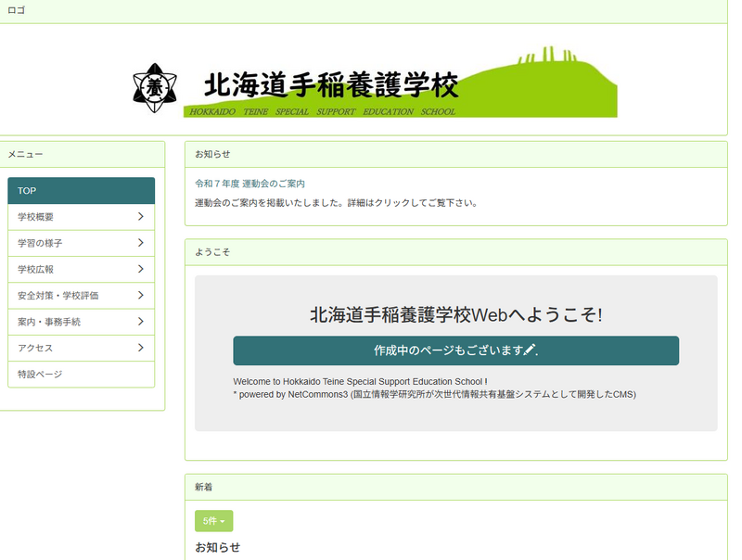Expand the chevron beside アクセス
The height and width of the screenshot is (560, 742).
[141, 348]
